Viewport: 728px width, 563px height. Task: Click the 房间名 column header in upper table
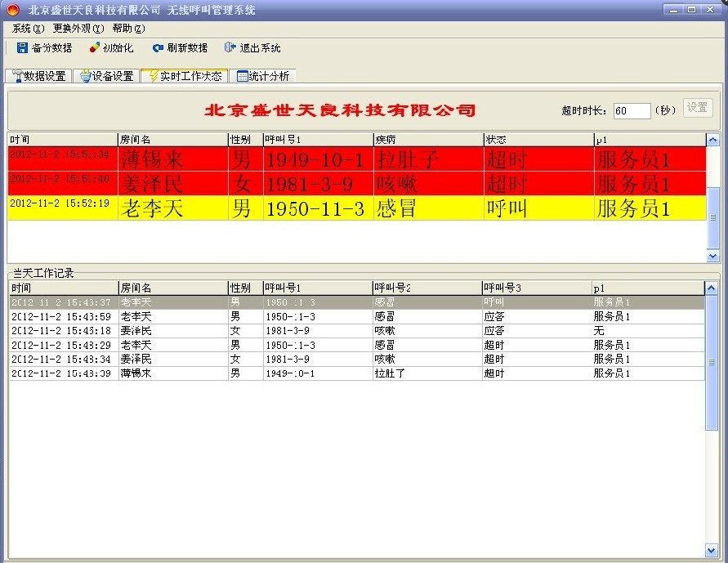tap(172, 140)
